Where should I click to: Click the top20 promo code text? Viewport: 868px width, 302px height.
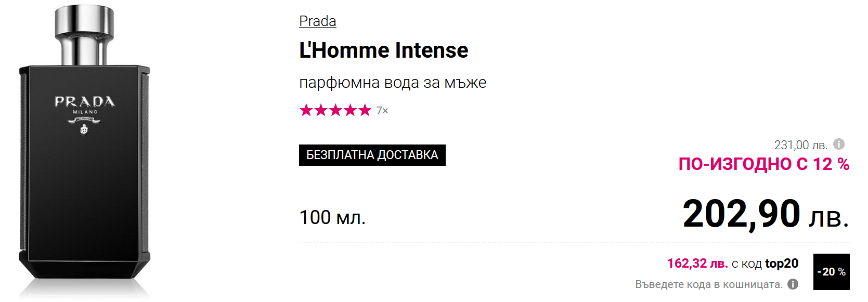[782, 264]
